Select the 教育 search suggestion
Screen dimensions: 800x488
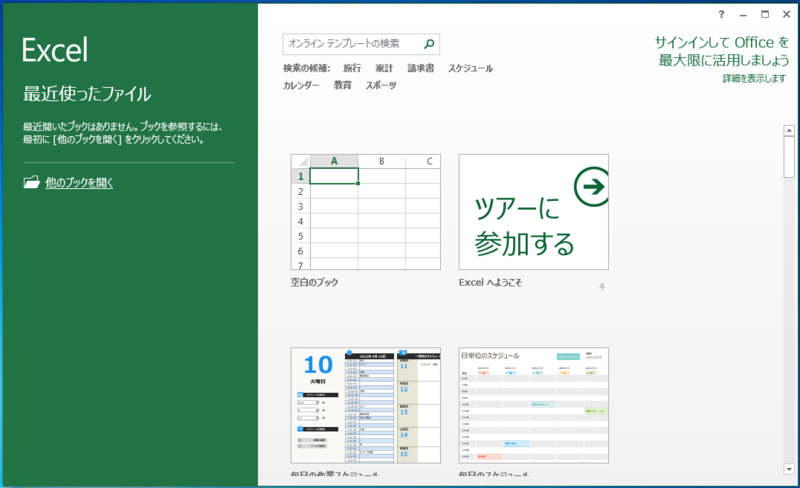(x=342, y=85)
